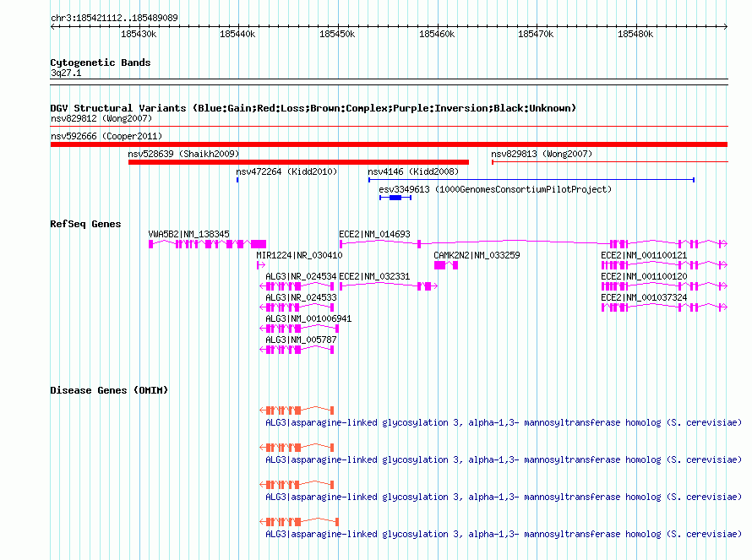Screen dimensions: 752x560
Task: Click the Cytogenetic Bands track heading
Action: [101, 63]
